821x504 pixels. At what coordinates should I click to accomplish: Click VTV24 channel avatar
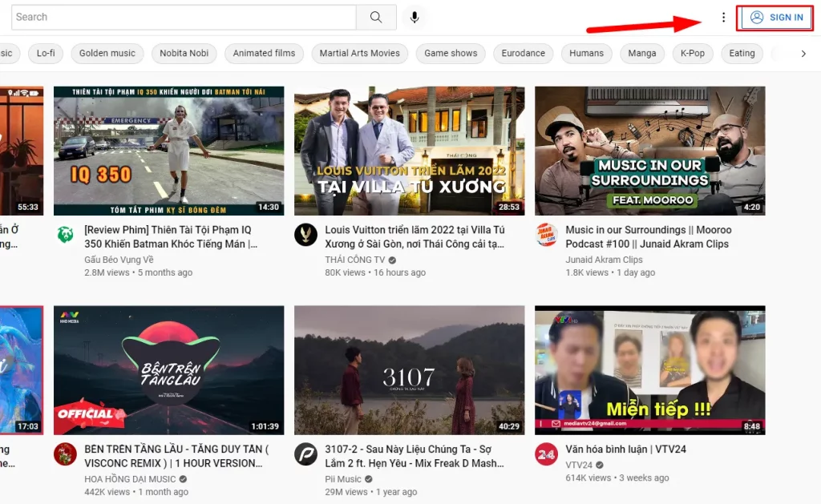[x=546, y=454]
